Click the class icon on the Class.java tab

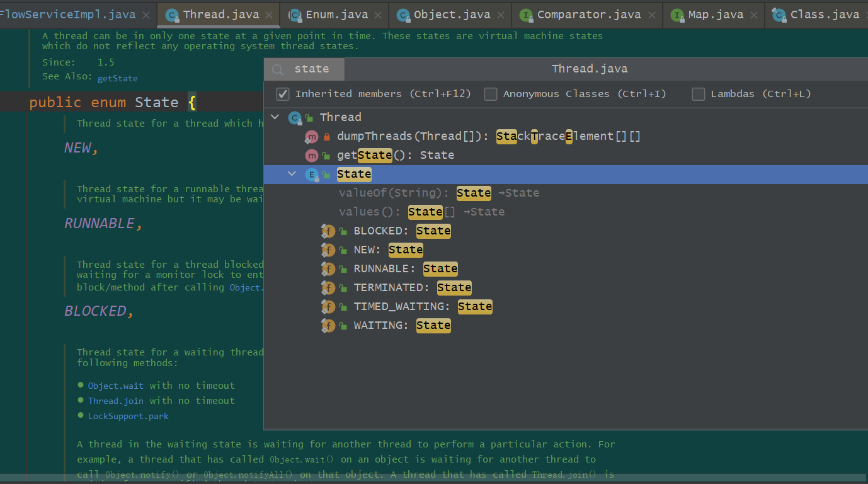tap(779, 15)
